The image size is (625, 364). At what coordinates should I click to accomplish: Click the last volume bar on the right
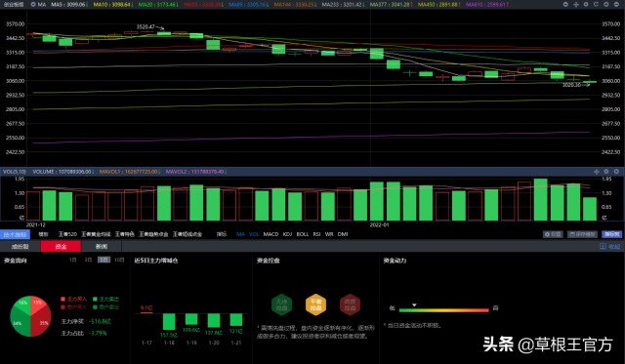point(590,209)
